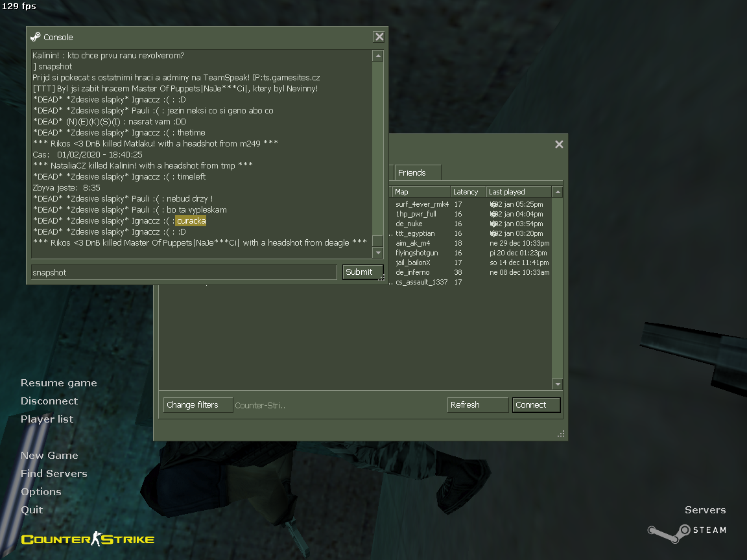This screenshot has height=560, width=747.
Task: Select the ttt_egyptian server row
Action: coord(470,234)
